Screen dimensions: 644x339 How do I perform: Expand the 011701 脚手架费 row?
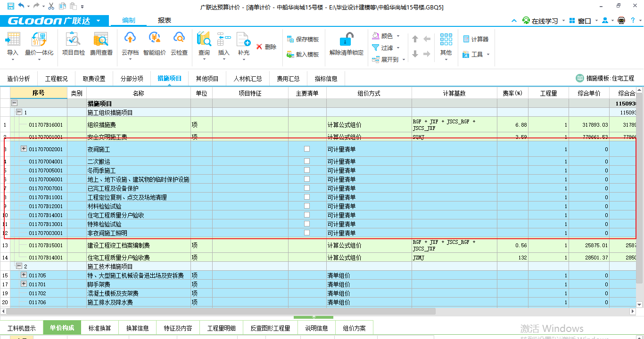[24, 284]
